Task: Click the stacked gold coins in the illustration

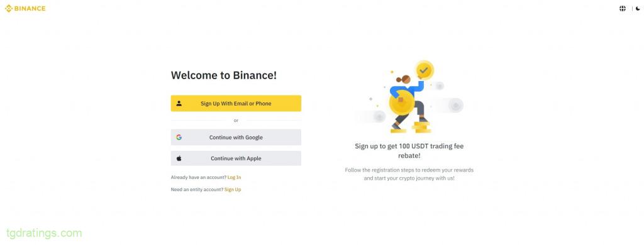Action: pos(421,127)
